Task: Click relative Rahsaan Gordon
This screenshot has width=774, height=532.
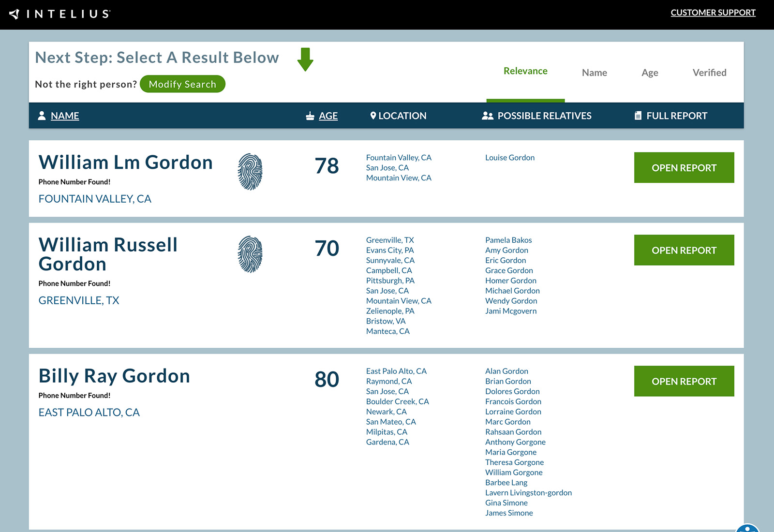Action: (x=513, y=432)
